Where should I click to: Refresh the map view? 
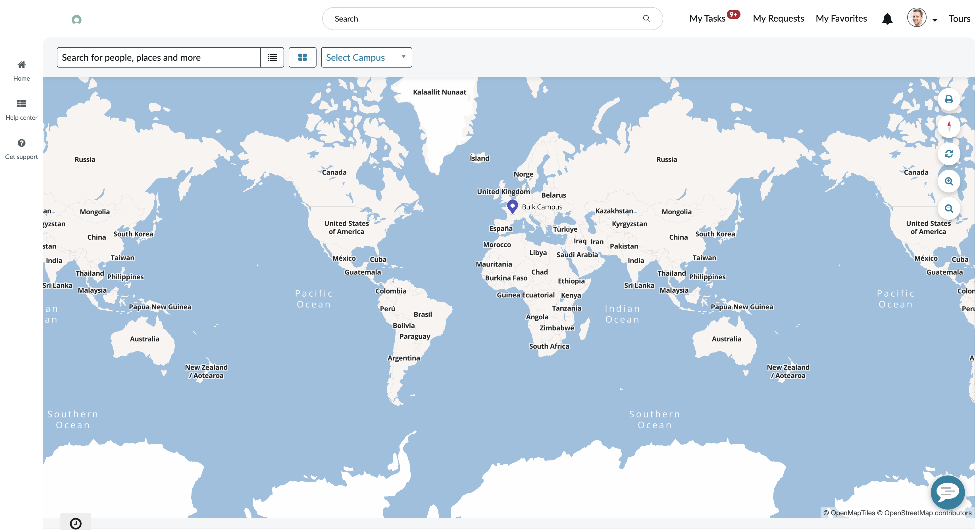949,154
